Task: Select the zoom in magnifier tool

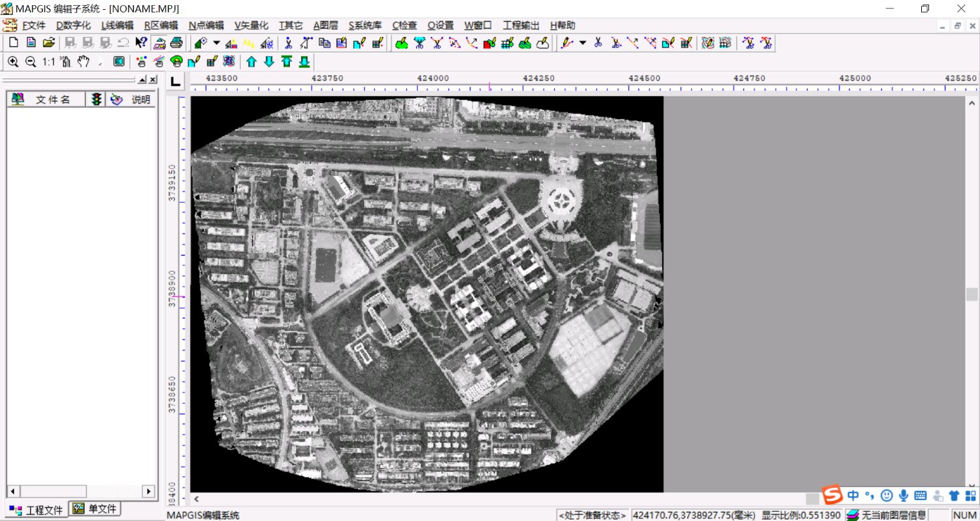Action: pos(13,62)
